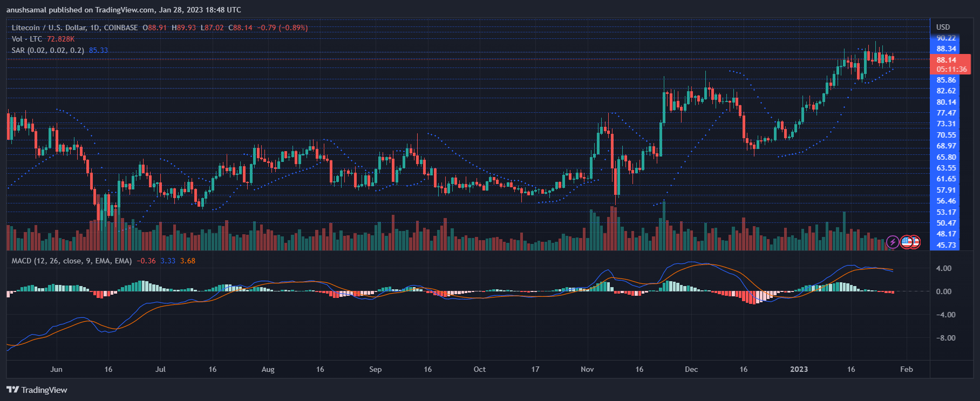Click the TradingView logo at bottom left

(37, 390)
